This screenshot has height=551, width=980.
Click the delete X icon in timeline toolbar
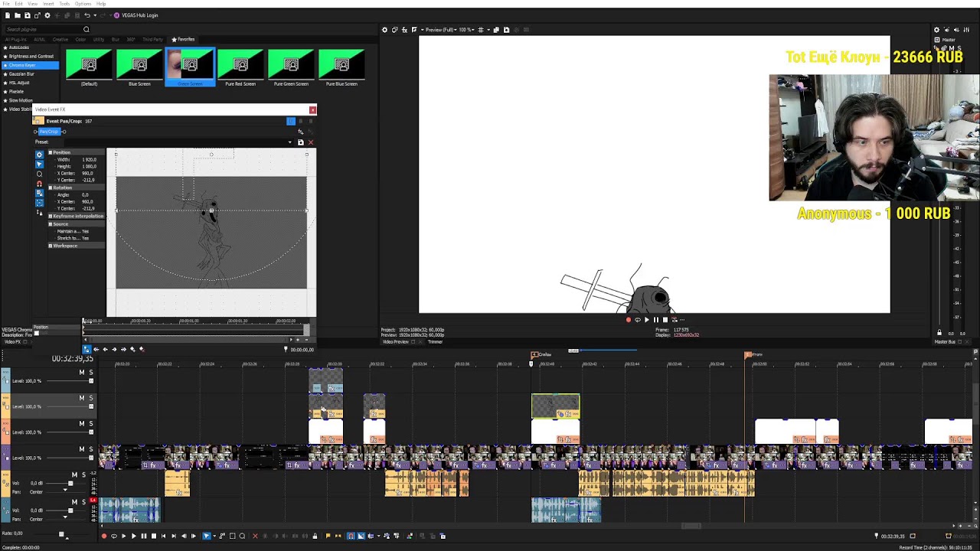[255, 536]
